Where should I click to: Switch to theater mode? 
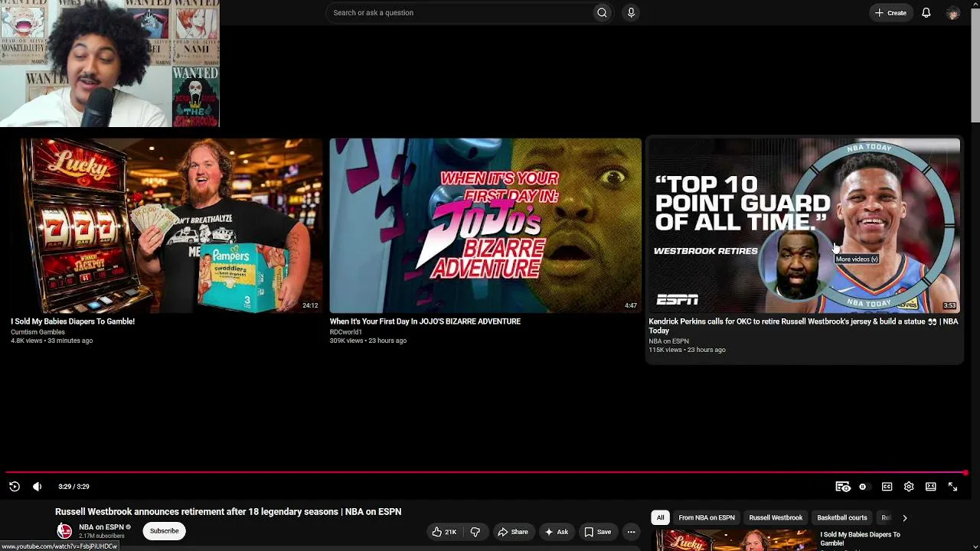tap(931, 487)
